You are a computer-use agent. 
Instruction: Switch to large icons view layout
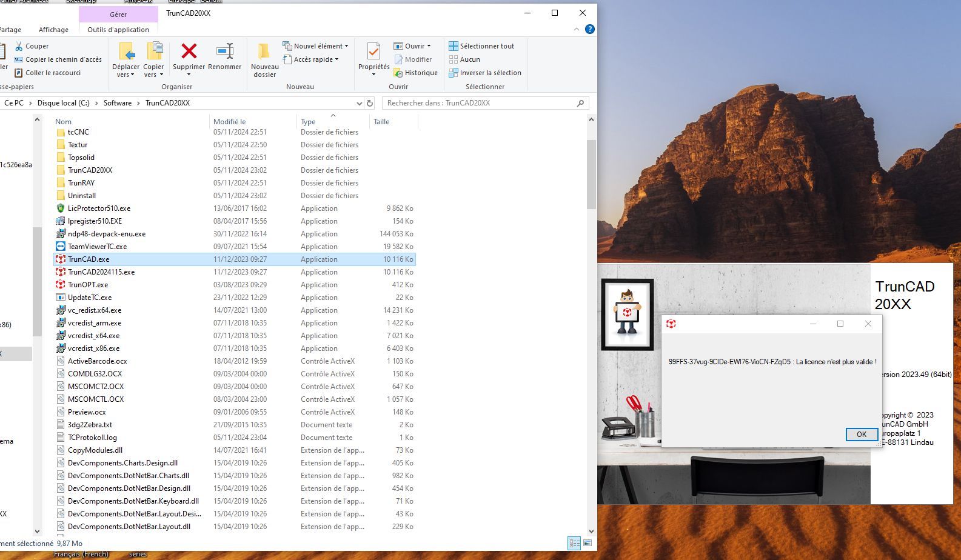coord(588,544)
